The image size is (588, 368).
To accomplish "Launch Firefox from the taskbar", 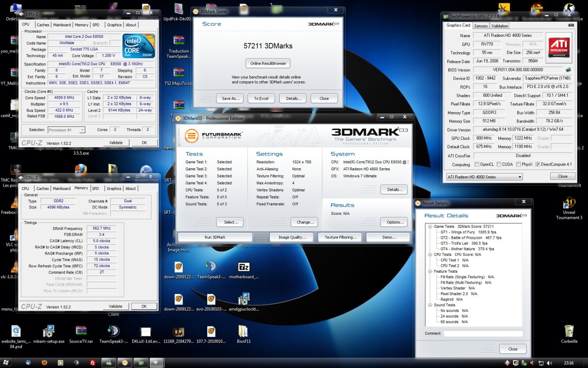I will click(x=44, y=362).
